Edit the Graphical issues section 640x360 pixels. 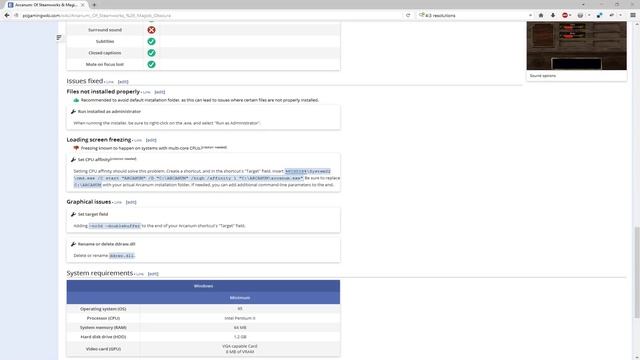pyautogui.click(x=131, y=202)
